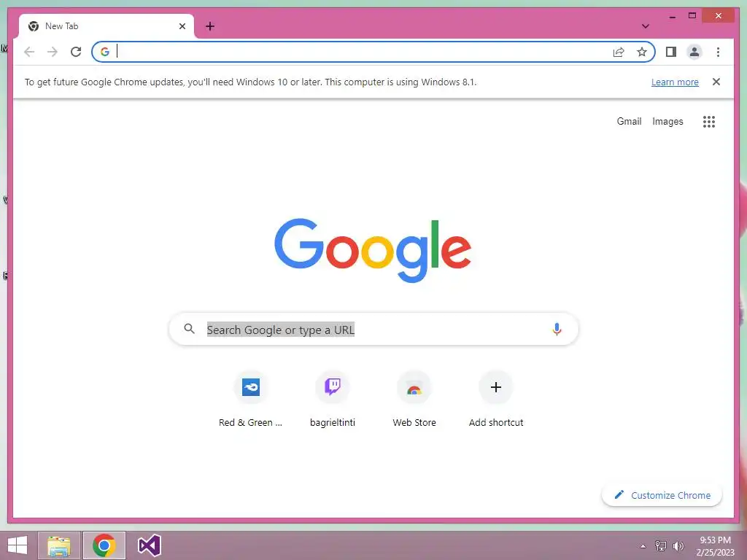Click the Chrome taskbar icon
The height and width of the screenshot is (560, 747).
pos(104,545)
